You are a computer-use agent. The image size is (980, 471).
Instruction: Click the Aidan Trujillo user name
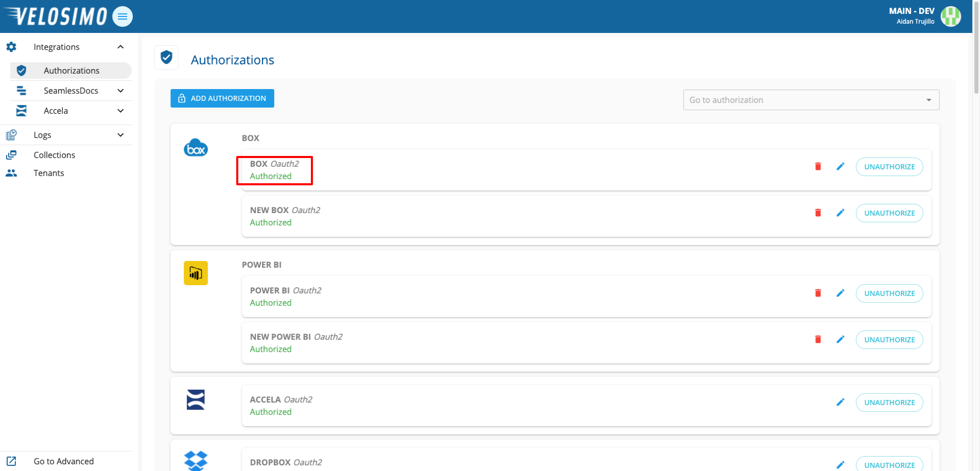(915, 22)
